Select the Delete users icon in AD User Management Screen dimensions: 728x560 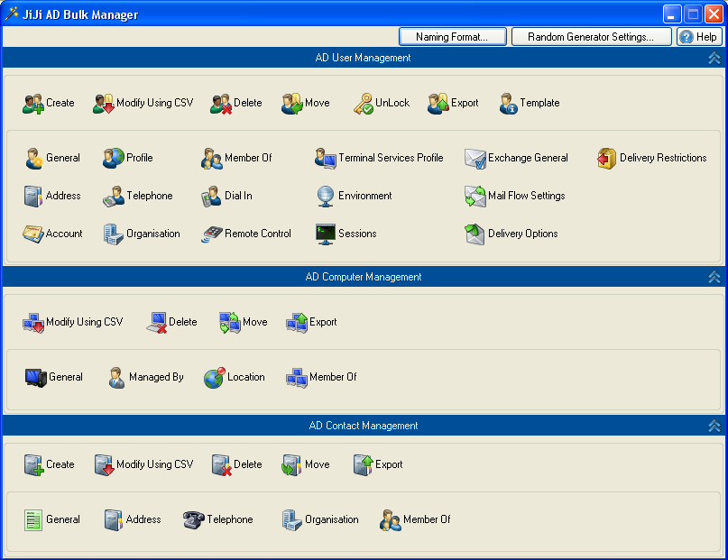221,104
